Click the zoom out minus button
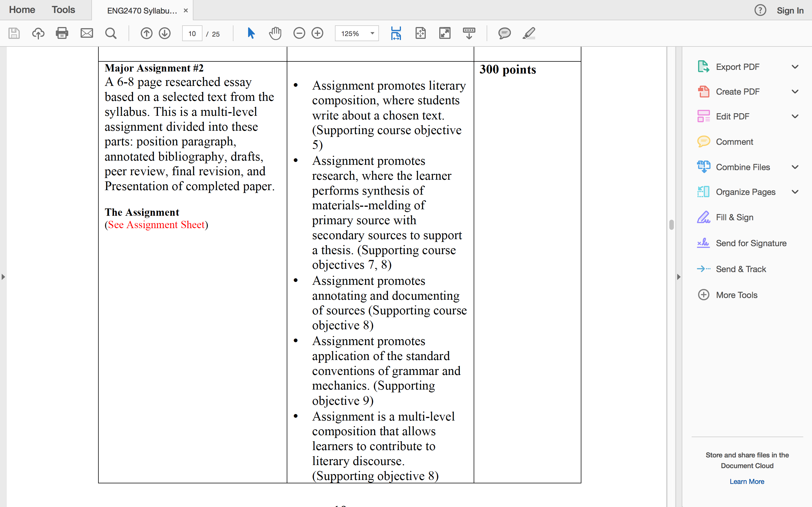The image size is (812, 507). coord(299,33)
